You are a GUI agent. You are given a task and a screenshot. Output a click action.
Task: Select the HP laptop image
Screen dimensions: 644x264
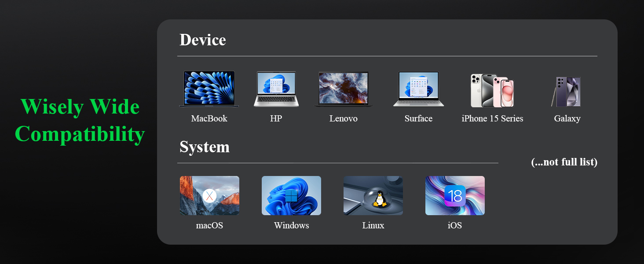276,89
